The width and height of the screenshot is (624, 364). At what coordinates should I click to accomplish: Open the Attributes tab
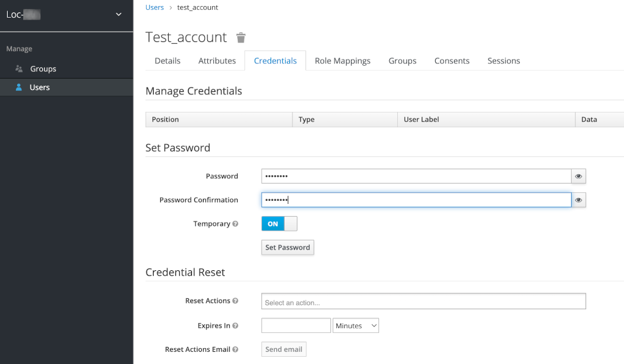click(x=217, y=61)
